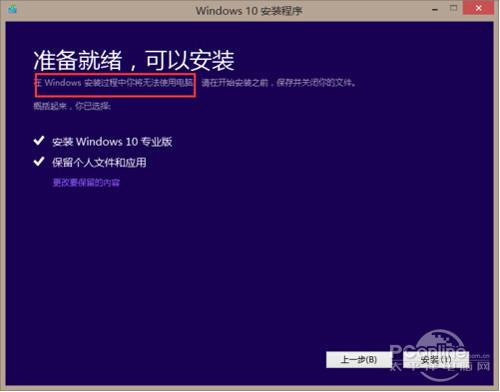Click the checkmark beside 安装 Windows 10 专业版
500x392 pixels.
pos(39,141)
